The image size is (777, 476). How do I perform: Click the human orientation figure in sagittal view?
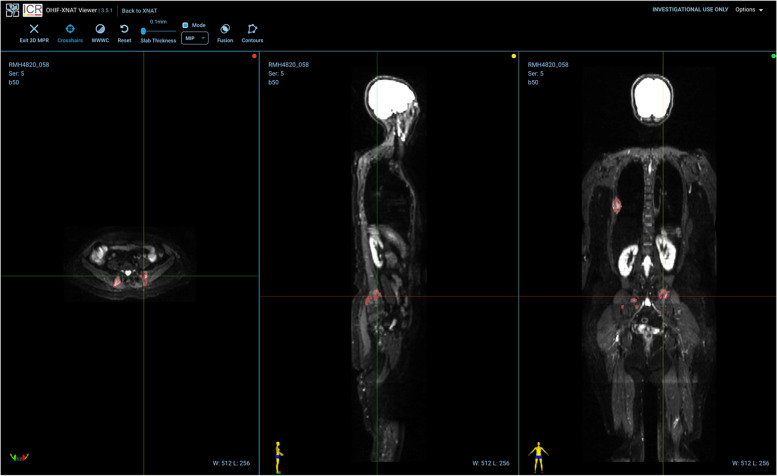click(278, 453)
